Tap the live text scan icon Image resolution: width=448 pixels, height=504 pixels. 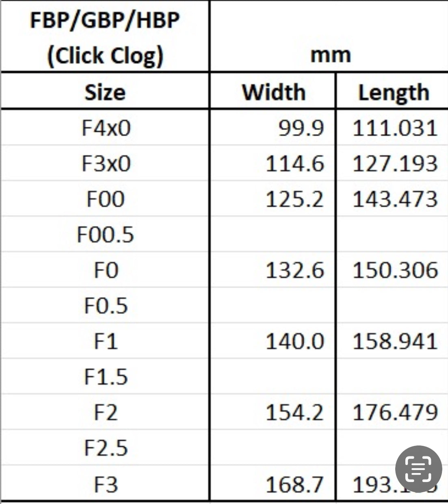[x=418, y=469]
